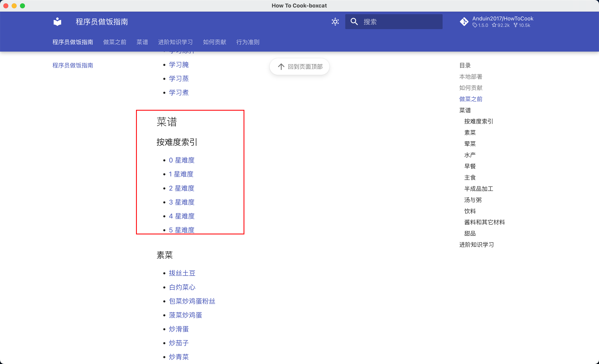Open 学习腌 link

tap(179, 65)
